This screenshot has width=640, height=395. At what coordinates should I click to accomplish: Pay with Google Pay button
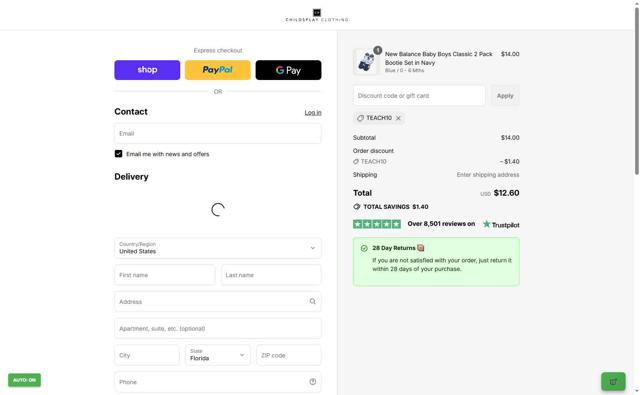pyautogui.click(x=288, y=70)
